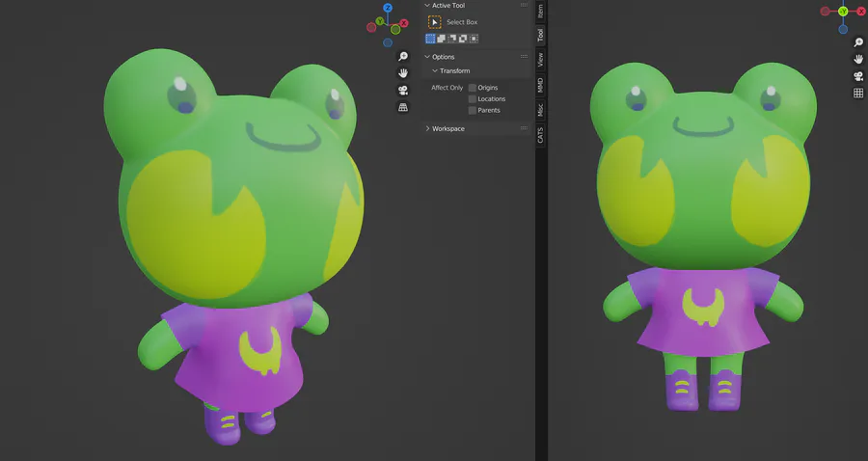Switch perspective/orthographic in left viewport
This screenshot has height=461, width=868.
pos(403,107)
